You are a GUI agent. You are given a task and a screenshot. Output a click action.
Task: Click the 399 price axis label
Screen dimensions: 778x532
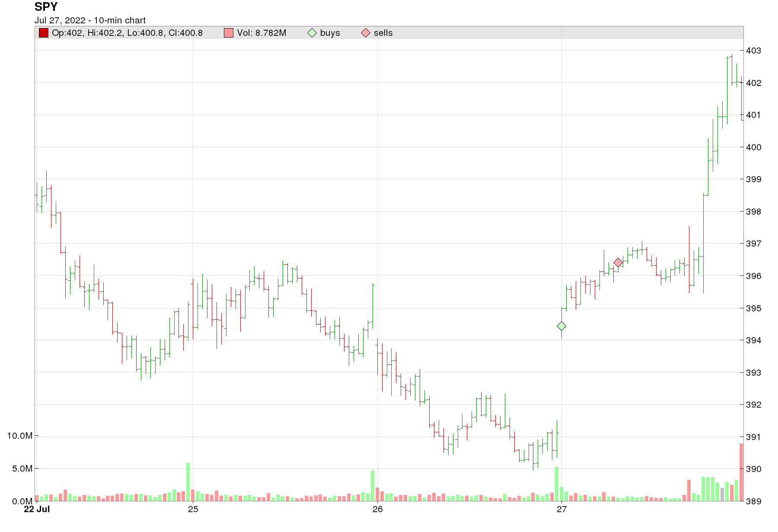[x=753, y=179]
